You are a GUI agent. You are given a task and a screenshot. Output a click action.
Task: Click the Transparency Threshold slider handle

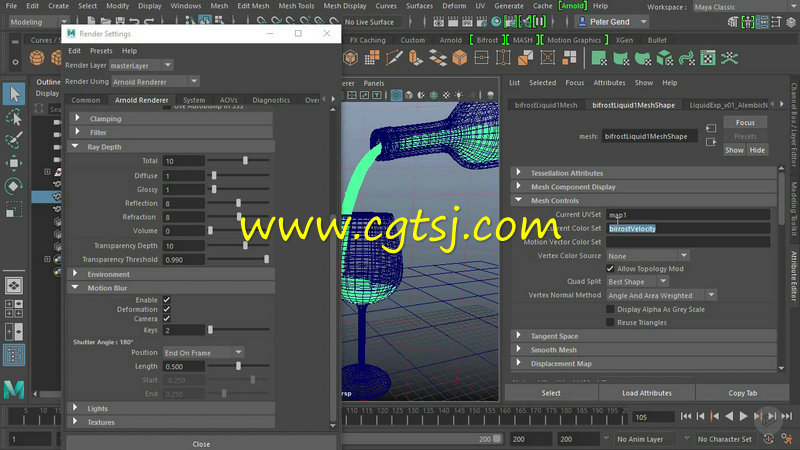[266, 259]
